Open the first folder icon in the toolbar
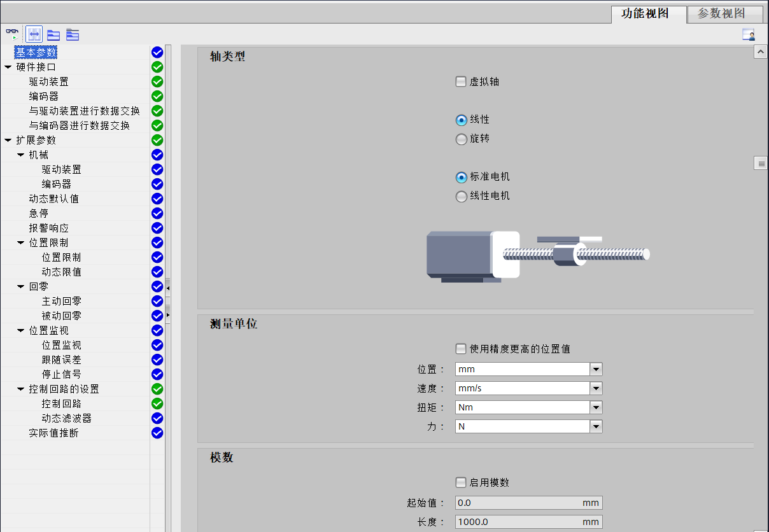 click(53, 34)
